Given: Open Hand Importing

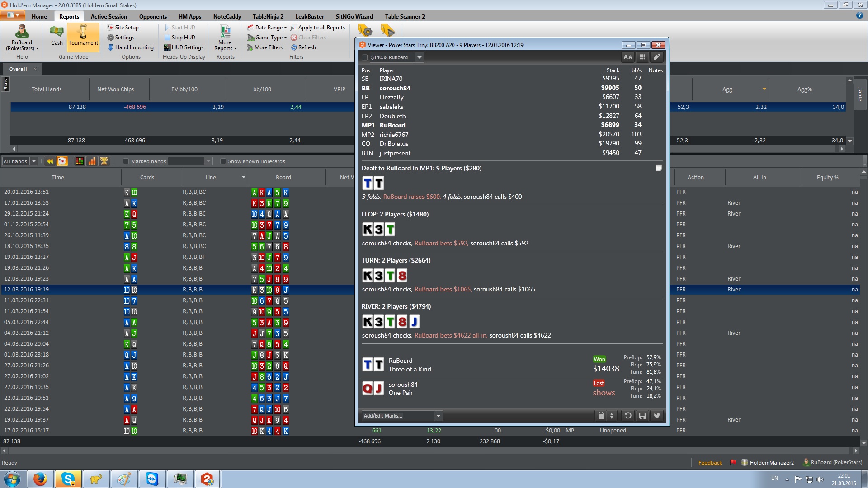Looking at the screenshot, I should pyautogui.click(x=131, y=47).
